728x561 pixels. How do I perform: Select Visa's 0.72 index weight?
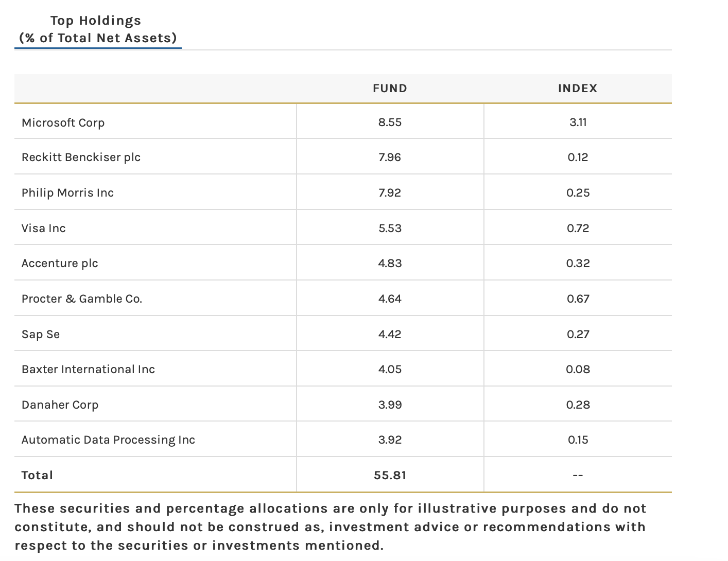click(578, 229)
